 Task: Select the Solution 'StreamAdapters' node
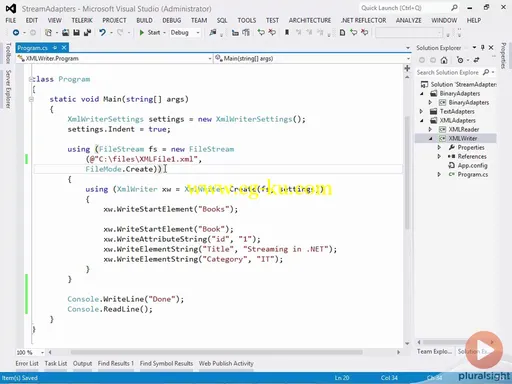coord(459,84)
